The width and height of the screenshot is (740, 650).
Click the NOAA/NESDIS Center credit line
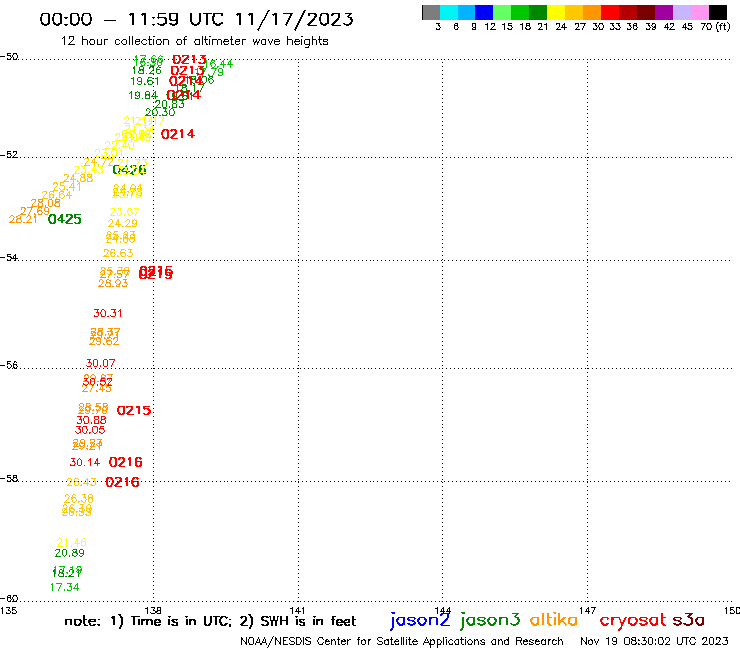[x=402, y=641]
